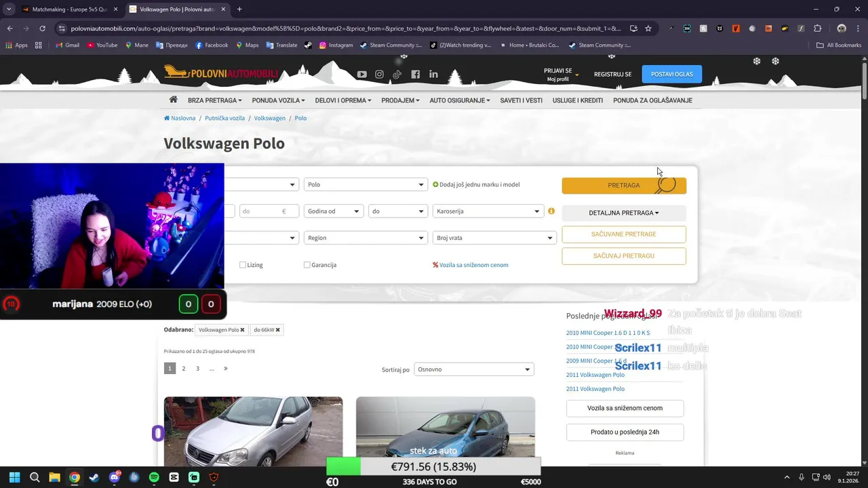Reload the page with the refresh icon
This screenshot has width=868, height=488.
pos(42,28)
